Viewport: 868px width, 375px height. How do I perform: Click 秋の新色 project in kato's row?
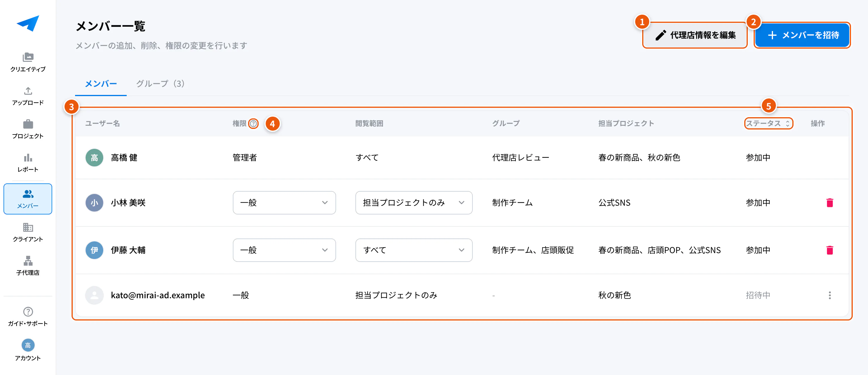coord(614,295)
